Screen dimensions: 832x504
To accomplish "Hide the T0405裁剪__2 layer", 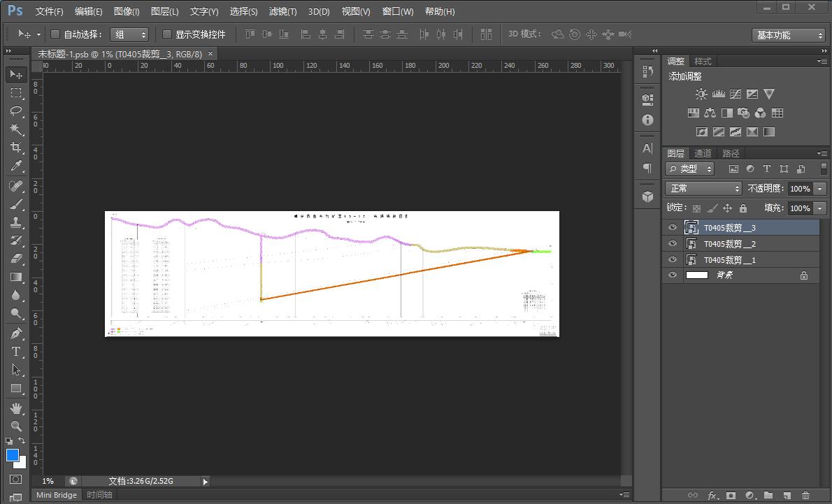I will (673, 244).
